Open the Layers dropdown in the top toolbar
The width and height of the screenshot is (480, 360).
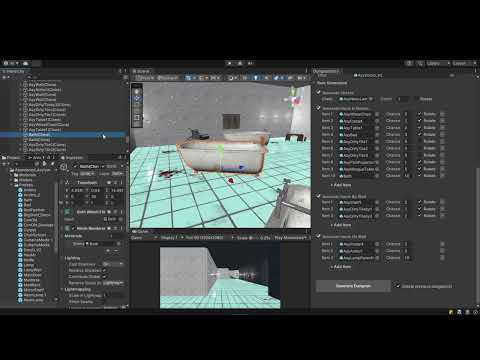(x=438, y=63)
